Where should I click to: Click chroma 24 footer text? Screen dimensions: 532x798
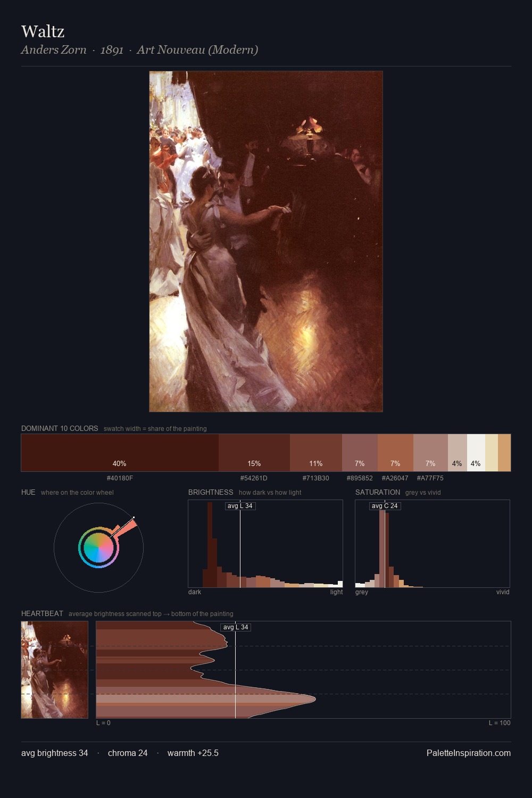point(128,753)
